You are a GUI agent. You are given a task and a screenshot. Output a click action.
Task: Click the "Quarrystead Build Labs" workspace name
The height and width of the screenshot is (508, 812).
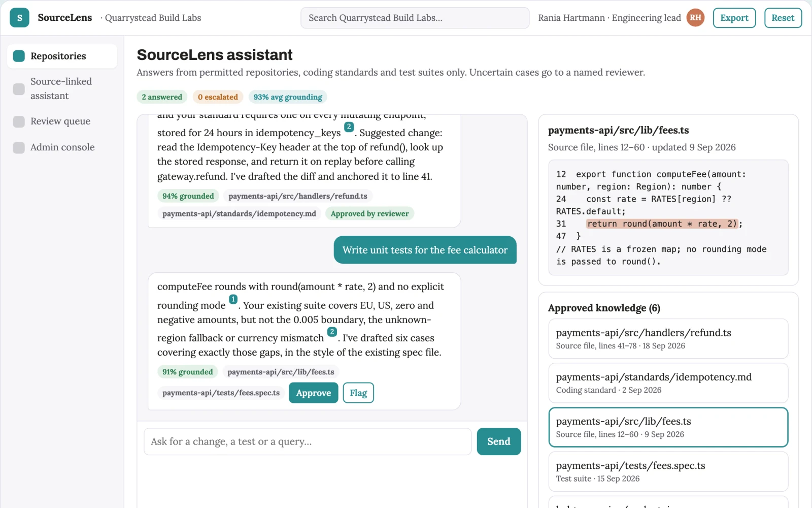[x=153, y=18]
